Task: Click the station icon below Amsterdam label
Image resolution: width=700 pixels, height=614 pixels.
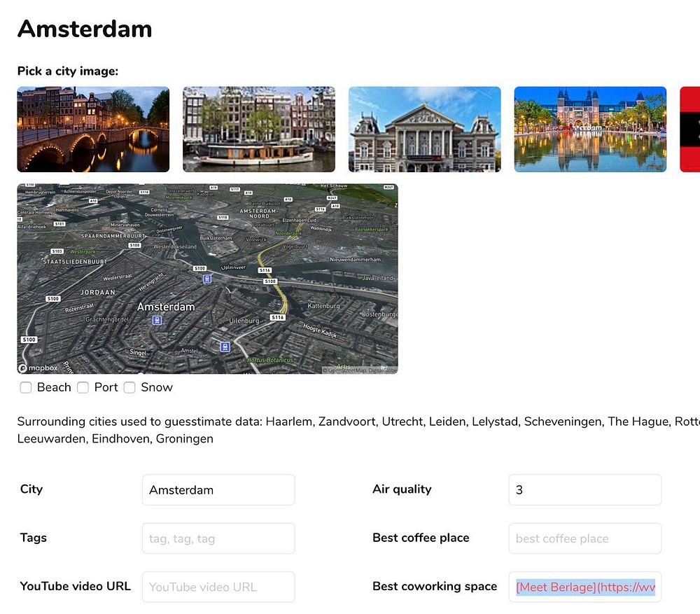Action: (157, 320)
